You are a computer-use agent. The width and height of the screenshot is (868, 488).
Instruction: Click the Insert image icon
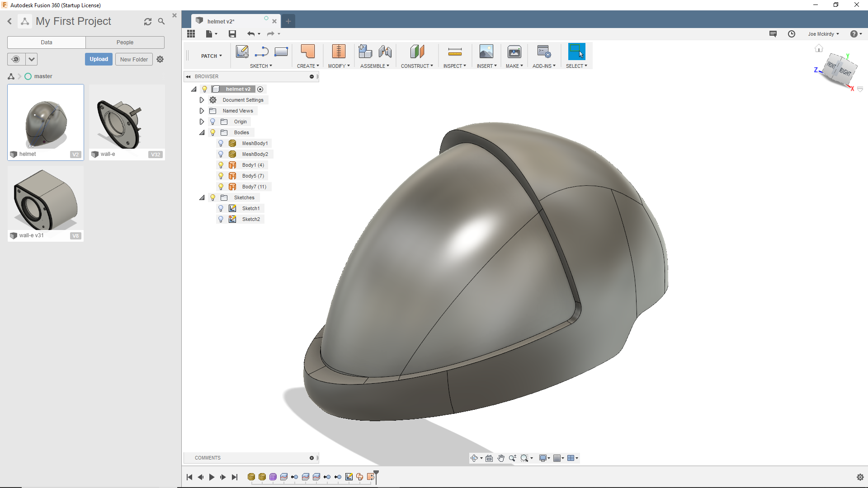(486, 52)
